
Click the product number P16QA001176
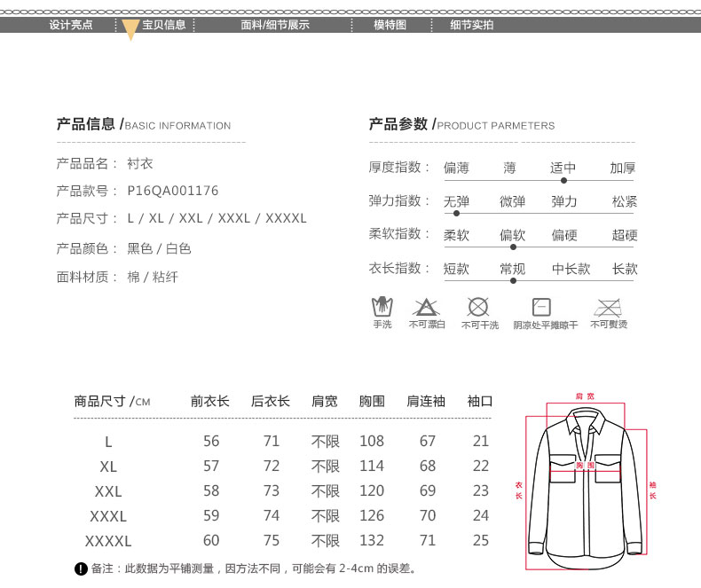[173, 191]
